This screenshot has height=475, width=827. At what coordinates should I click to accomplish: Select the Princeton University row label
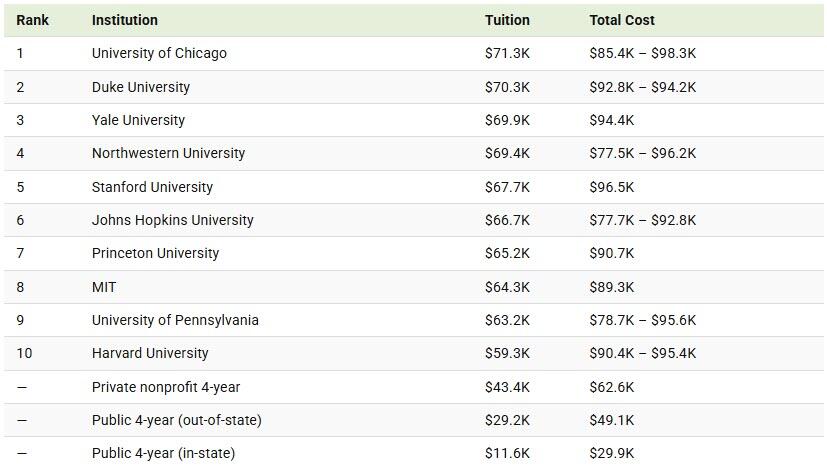pos(155,253)
